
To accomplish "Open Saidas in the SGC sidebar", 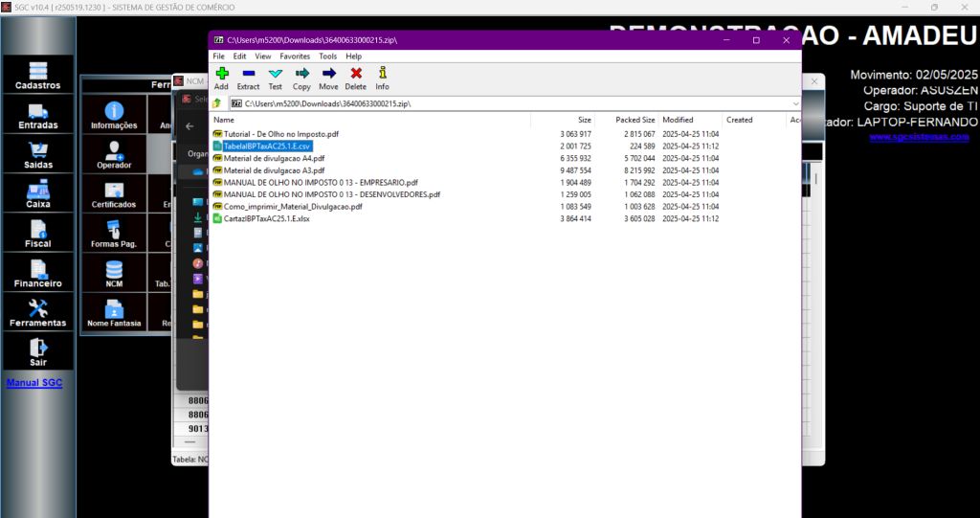I will tap(38, 154).
